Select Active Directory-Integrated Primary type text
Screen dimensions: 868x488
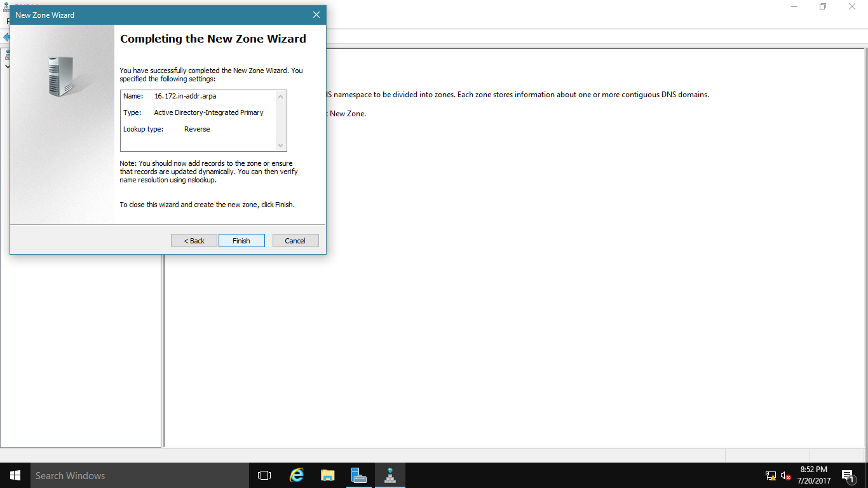pyautogui.click(x=208, y=112)
